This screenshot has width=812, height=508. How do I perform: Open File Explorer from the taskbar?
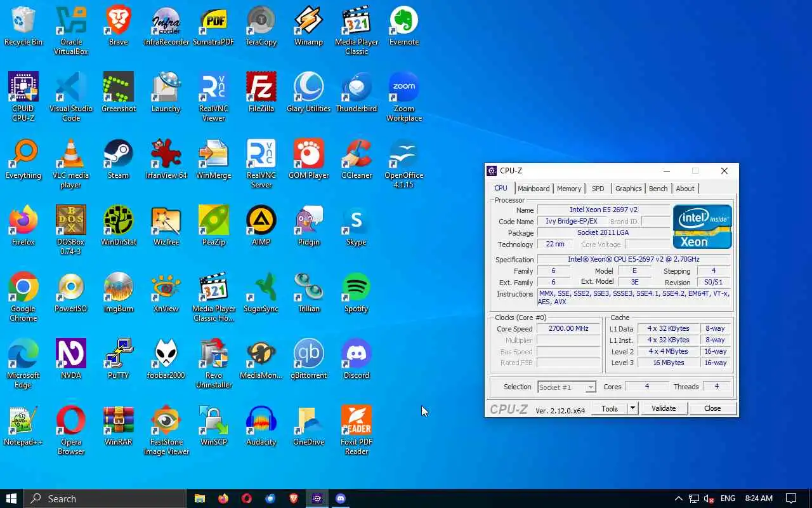coord(199,498)
